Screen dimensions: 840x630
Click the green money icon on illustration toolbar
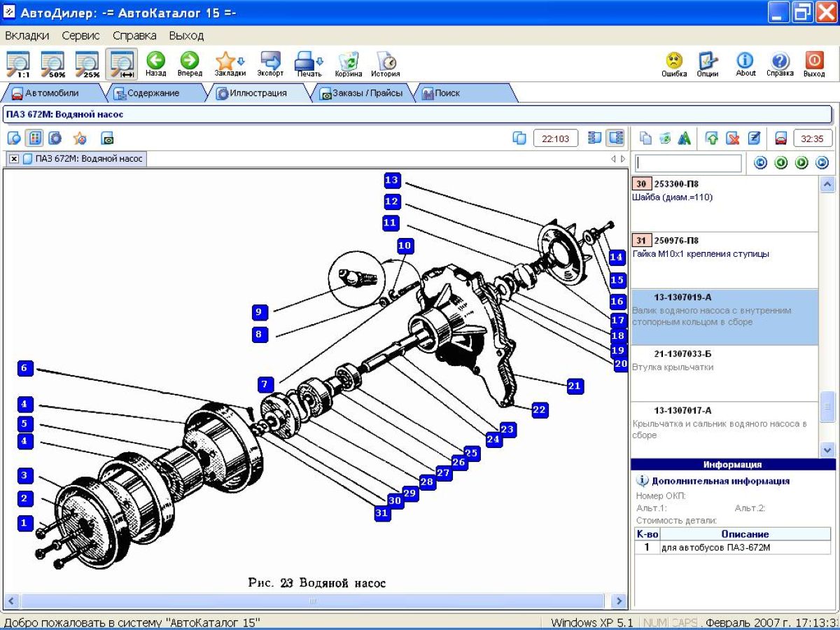coord(107,138)
